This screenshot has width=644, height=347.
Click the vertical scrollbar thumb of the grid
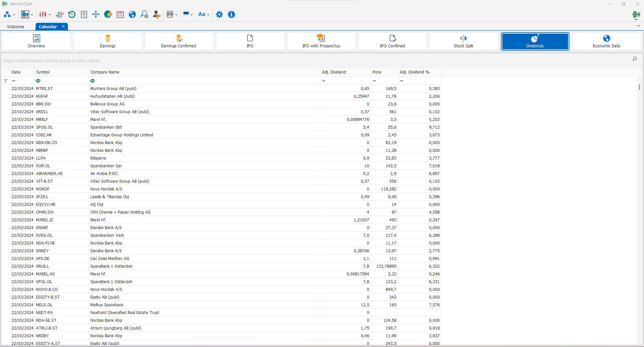click(x=639, y=87)
